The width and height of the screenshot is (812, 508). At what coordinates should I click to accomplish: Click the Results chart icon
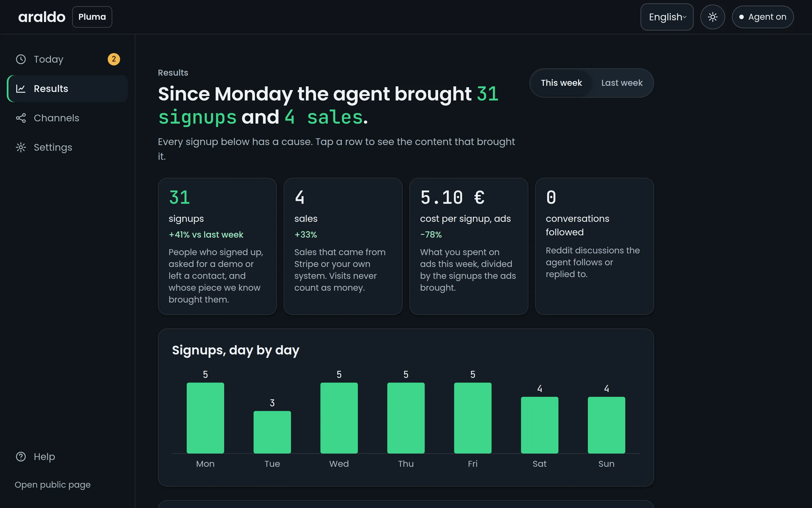21,89
